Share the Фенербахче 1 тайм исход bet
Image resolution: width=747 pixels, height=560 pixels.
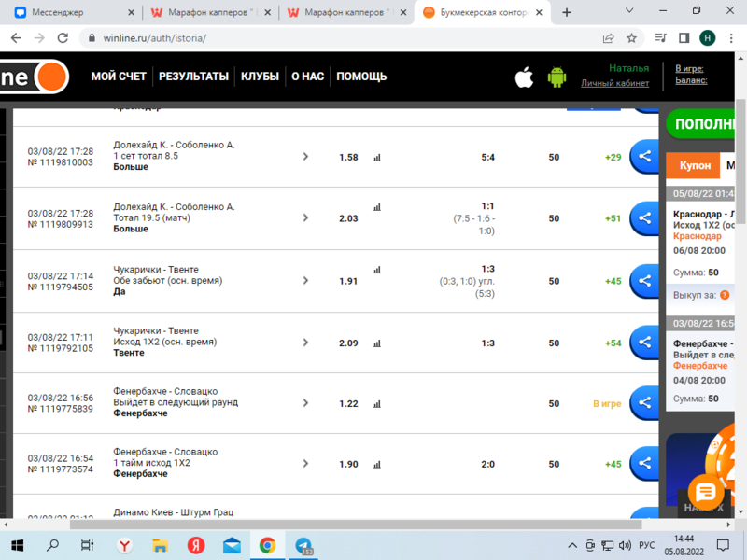tap(643, 464)
